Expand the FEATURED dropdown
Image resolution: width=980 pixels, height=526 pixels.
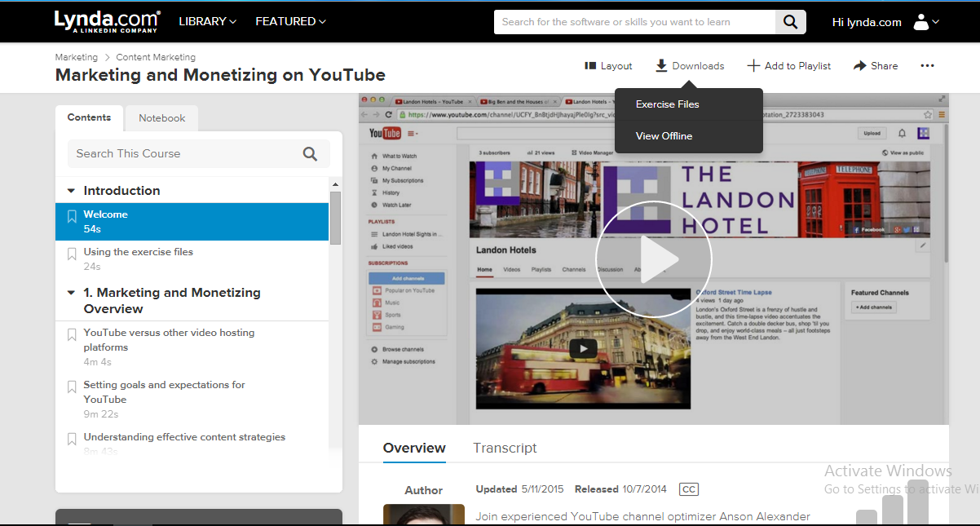[x=290, y=21]
